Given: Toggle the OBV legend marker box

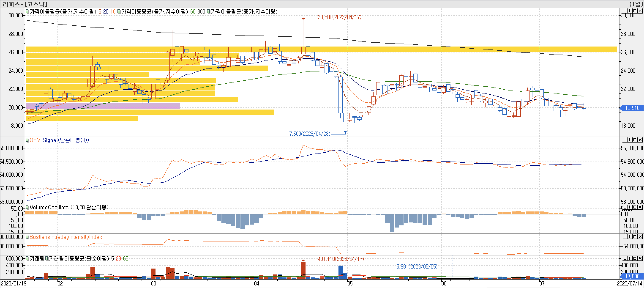Looking at the screenshot, I should coord(27,140).
